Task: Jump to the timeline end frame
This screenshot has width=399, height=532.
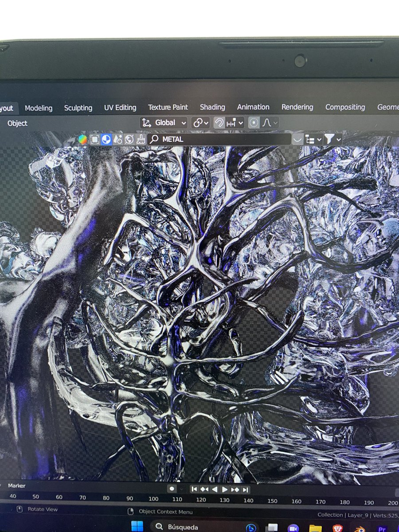Action: tap(245, 489)
